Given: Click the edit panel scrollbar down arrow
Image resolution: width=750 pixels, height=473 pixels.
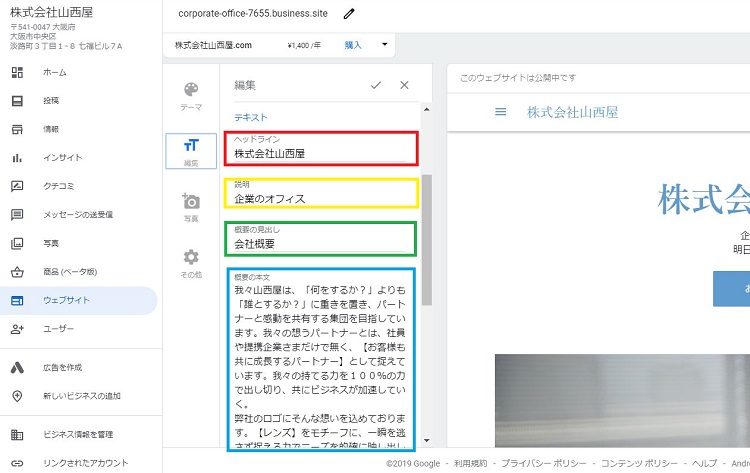Looking at the screenshot, I should pyautogui.click(x=427, y=440).
